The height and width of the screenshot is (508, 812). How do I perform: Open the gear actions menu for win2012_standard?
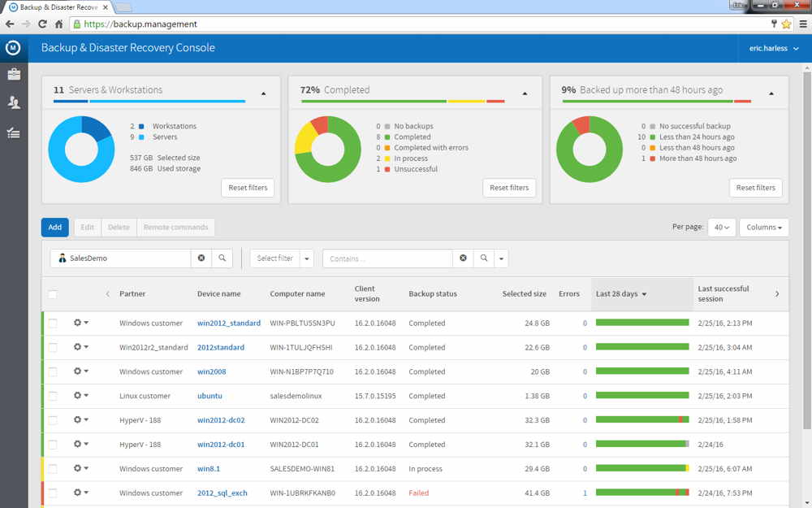click(80, 322)
